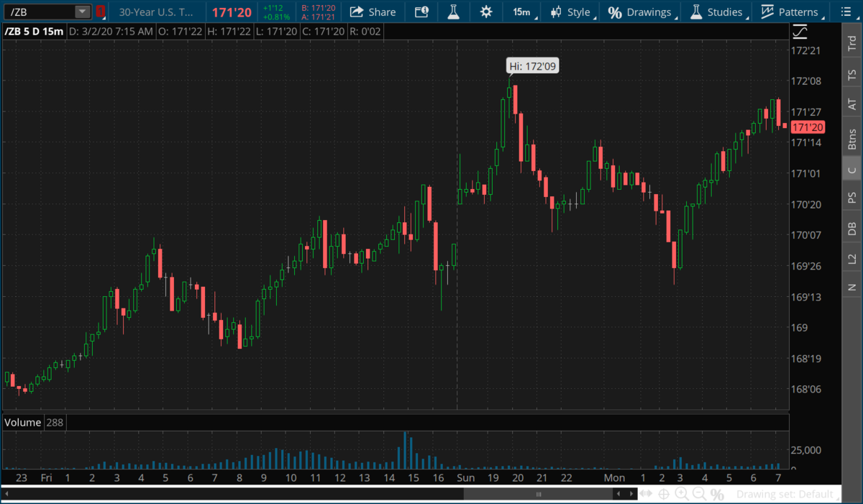Screen dimensions: 863x504
Task: Open the TS sidebar tab
Action: (x=851, y=74)
